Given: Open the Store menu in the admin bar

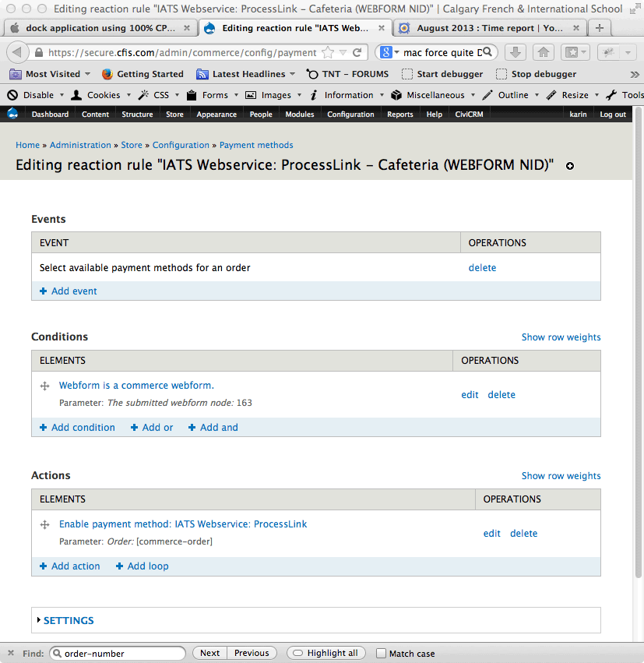Looking at the screenshot, I should coord(174,114).
